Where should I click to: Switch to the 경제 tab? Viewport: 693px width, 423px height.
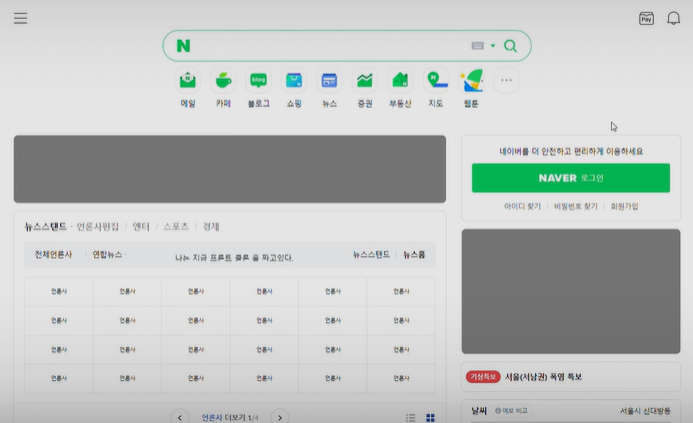(x=211, y=227)
